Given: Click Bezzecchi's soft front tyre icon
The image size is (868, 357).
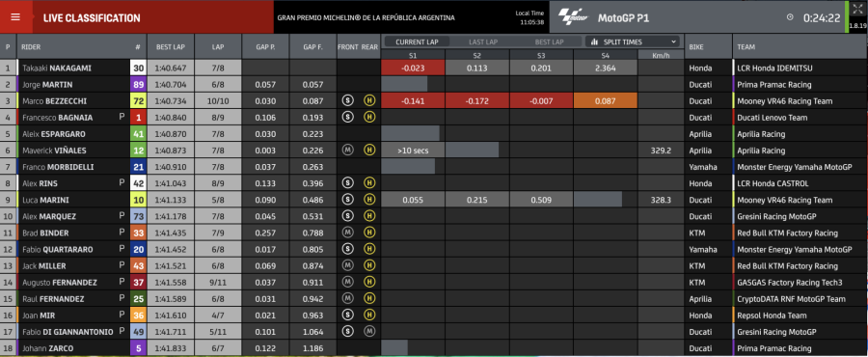Looking at the screenshot, I should tap(347, 100).
